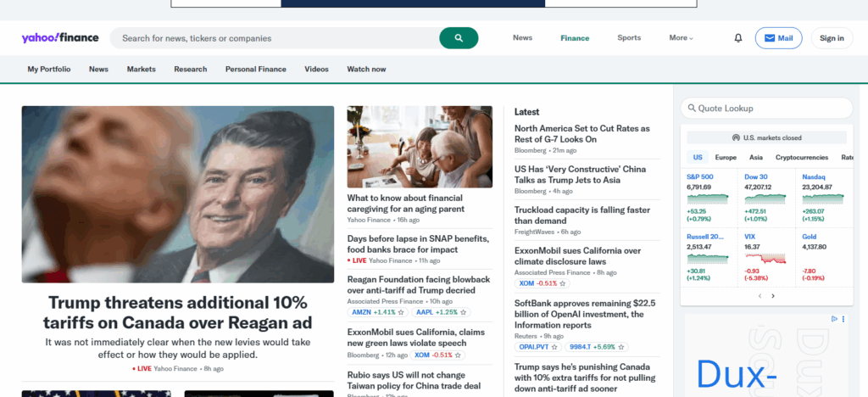Image resolution: width=868 pixels, height=397 pixels.
Task: Go to previous market summary page arrow
Action: (759, 296)
